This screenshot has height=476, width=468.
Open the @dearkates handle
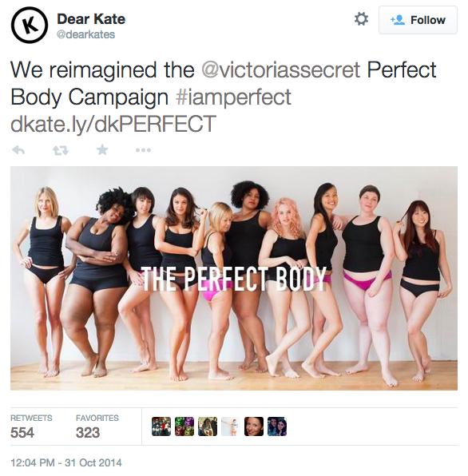click(x=86, y=34)
